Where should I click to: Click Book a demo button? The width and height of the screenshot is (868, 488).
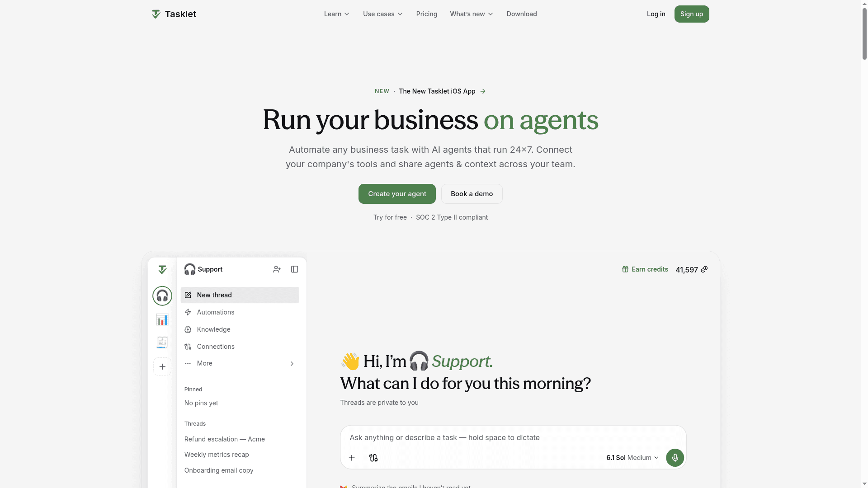click(x=472, y=194)
